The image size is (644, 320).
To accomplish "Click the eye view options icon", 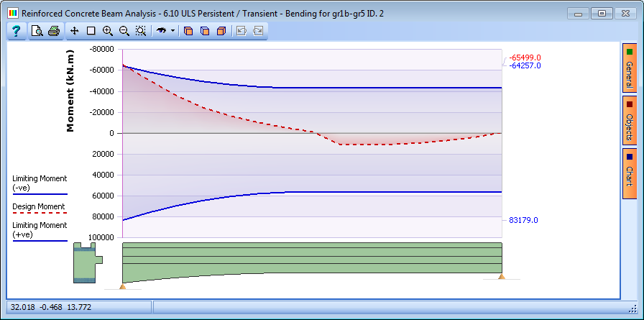I will click(x=161, y=31).
